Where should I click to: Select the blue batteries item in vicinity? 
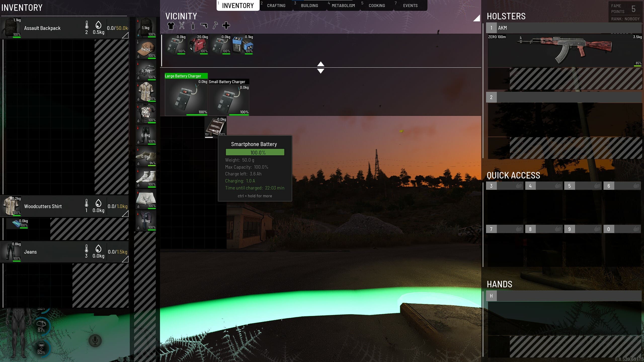243,45
